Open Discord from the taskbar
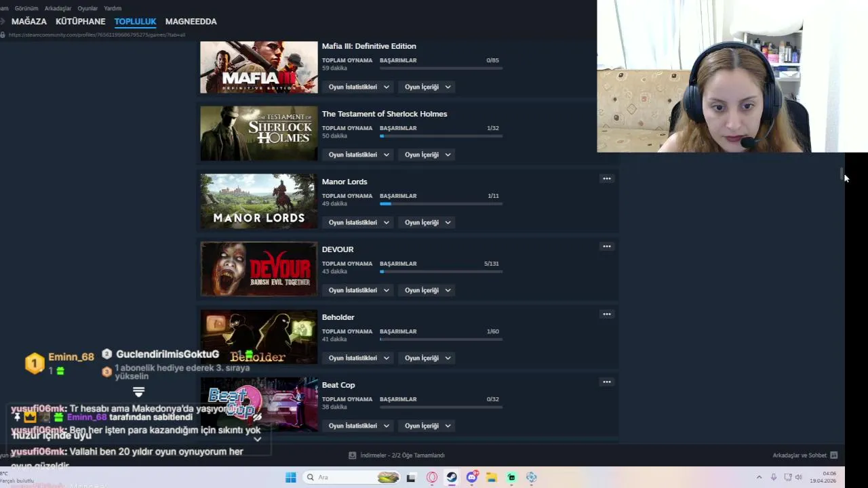 click(472, 477)
